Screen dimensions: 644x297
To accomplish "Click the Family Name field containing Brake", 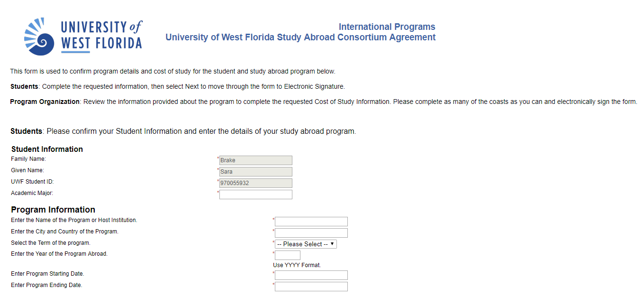I will pos(256,160).
